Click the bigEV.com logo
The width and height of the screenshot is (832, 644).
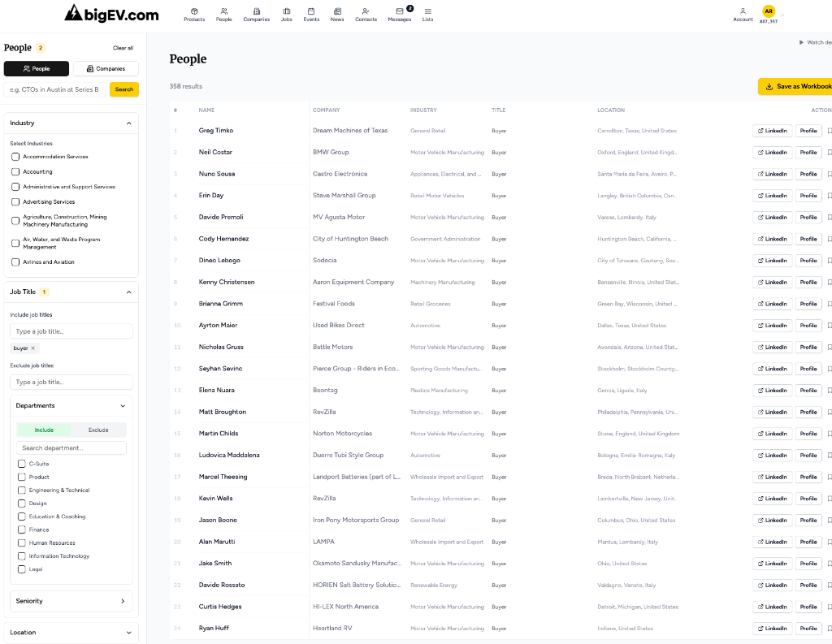point(111,14)
